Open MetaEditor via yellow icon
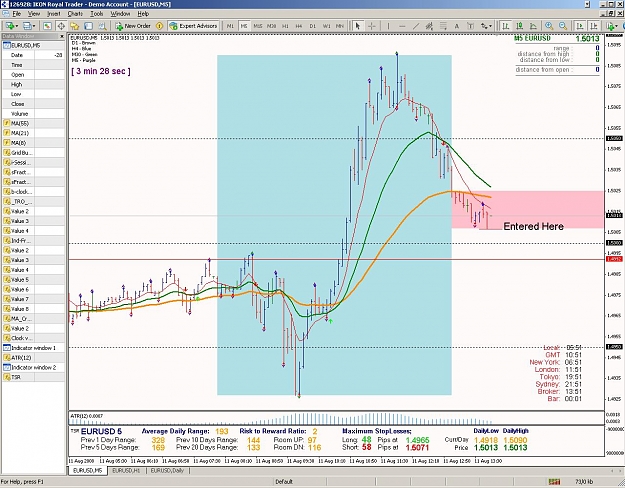 click(159, 26)
